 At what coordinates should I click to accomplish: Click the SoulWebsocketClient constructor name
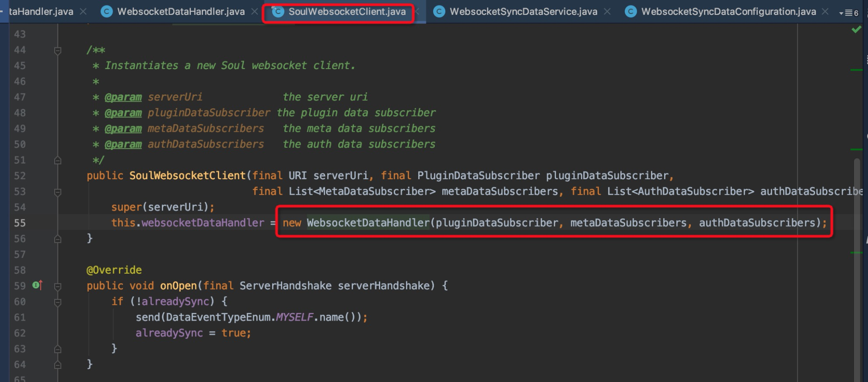click(x=188, y=176)
